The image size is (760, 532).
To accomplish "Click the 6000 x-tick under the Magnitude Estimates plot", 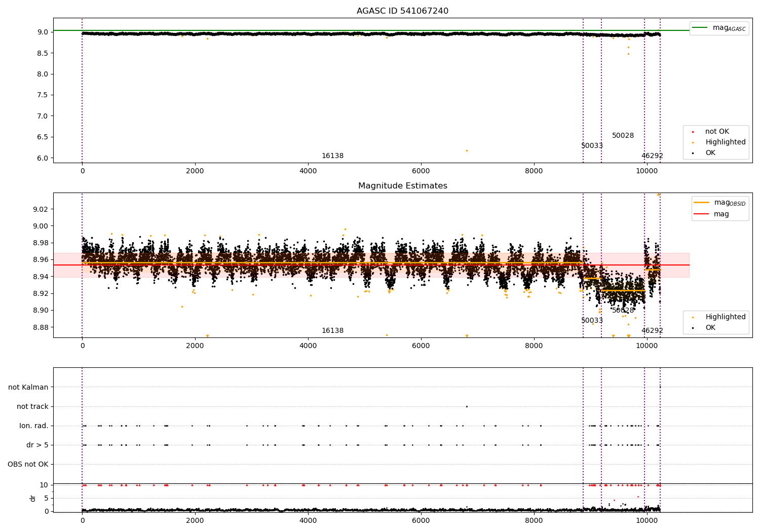I will tap(421, 346).
